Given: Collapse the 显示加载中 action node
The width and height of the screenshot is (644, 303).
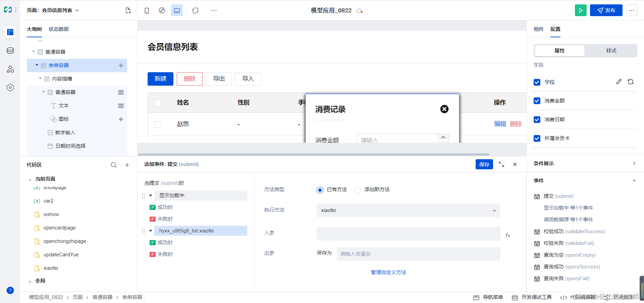Looking at the screenshot, I should 151,196.
